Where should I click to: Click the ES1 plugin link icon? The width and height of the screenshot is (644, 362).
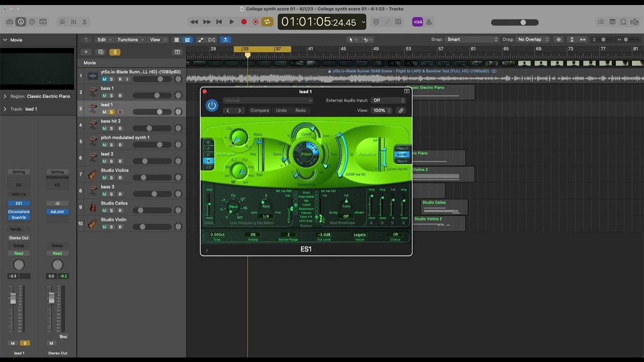pyautogui.click(x=401, y=111)
